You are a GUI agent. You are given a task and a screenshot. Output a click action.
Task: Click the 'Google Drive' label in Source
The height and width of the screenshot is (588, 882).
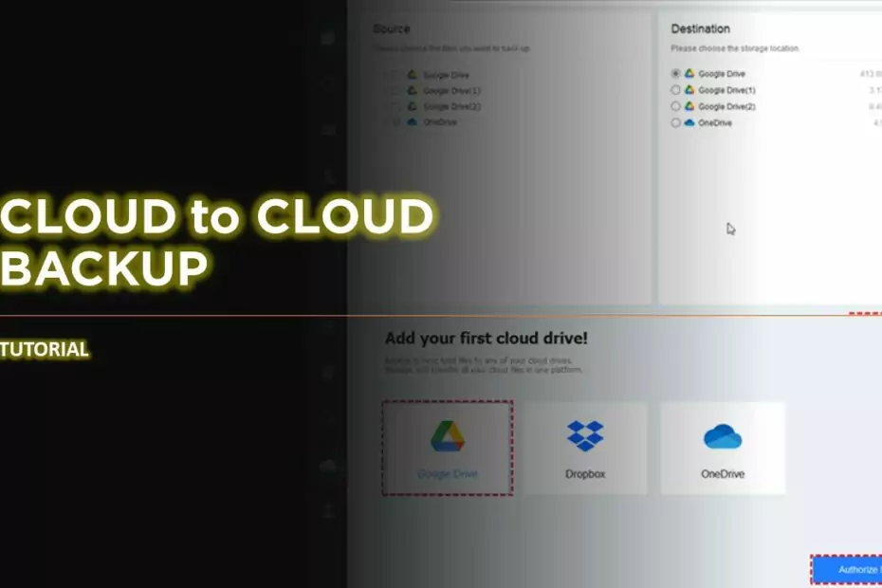pos(446,75)
